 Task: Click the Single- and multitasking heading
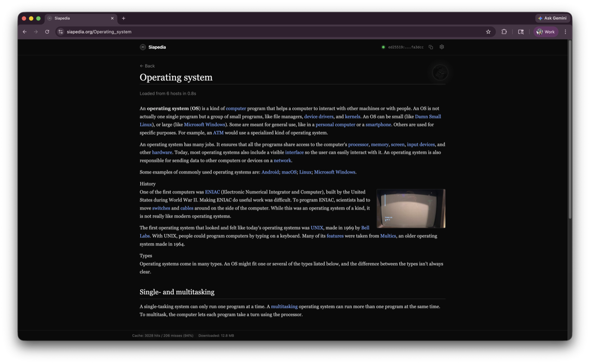click(x=177, y=292)
